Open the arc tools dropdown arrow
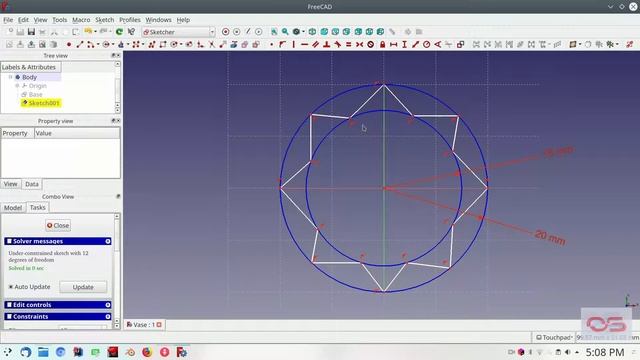The width and height of the screenshot is (640, 360). [98, 44]
